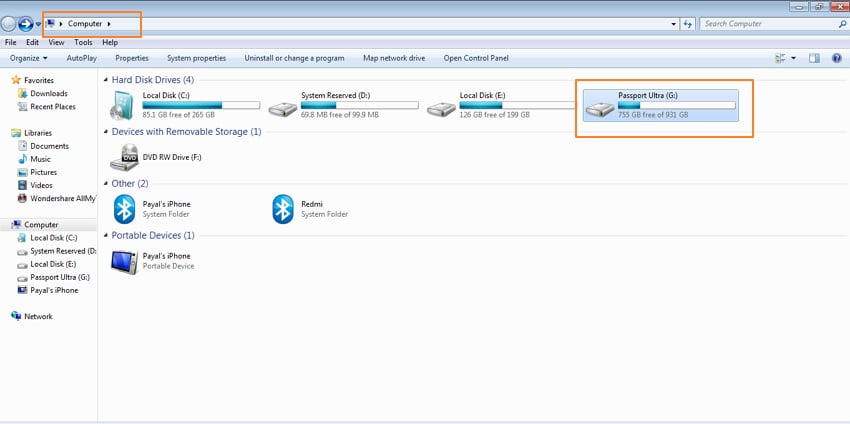850x424 pixels.
Task: Click "69.8 MB free of 99.9 MB" text
Action: point(340,115)
